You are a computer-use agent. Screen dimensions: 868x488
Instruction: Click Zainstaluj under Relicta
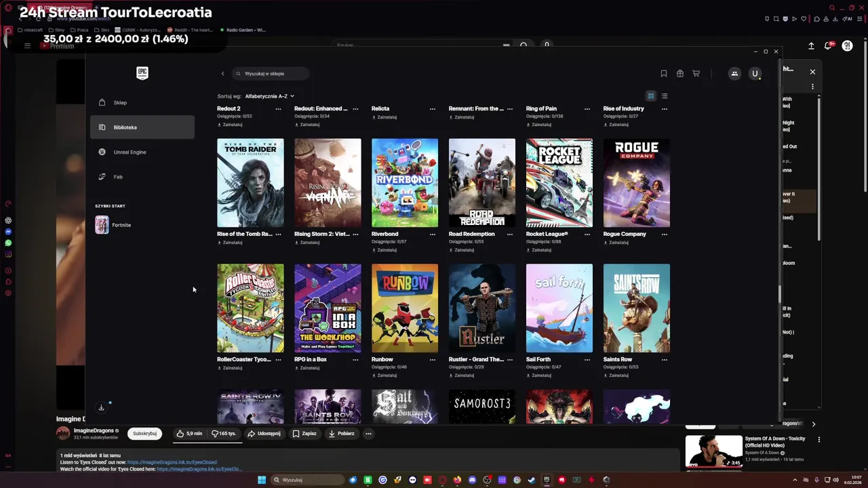click(x=384, y=117)
